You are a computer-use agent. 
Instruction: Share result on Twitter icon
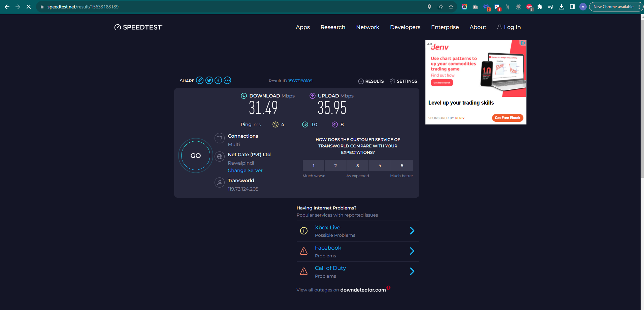(x=209, y=80)
